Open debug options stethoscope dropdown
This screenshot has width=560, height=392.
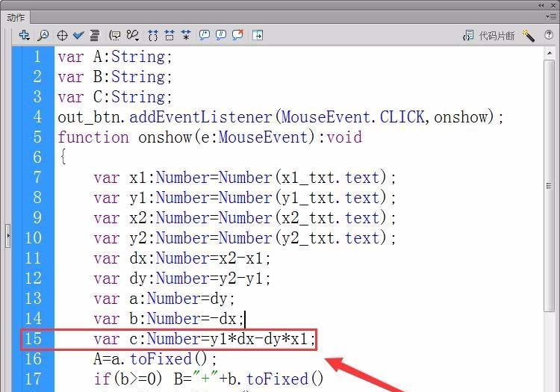132,35
